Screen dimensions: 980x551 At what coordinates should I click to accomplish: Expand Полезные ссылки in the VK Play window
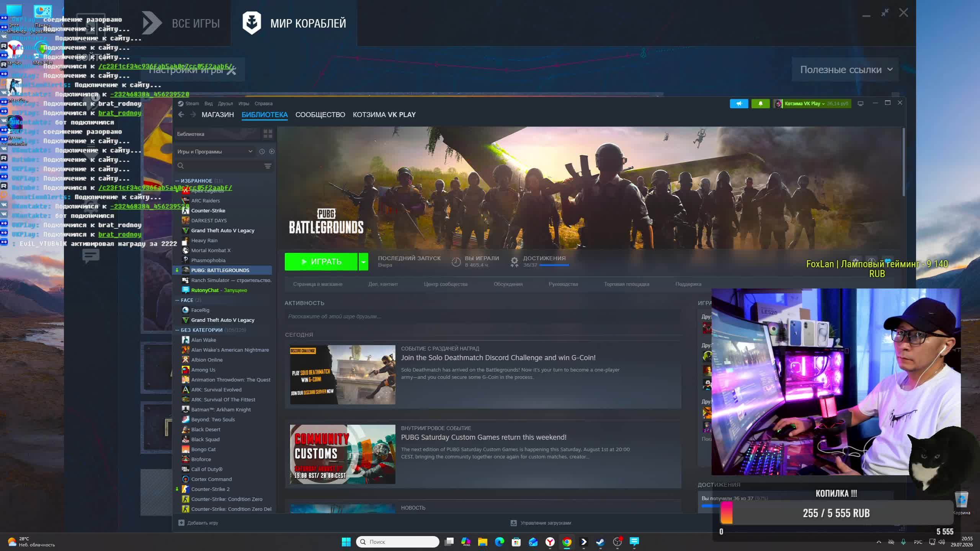pos(846,70)
